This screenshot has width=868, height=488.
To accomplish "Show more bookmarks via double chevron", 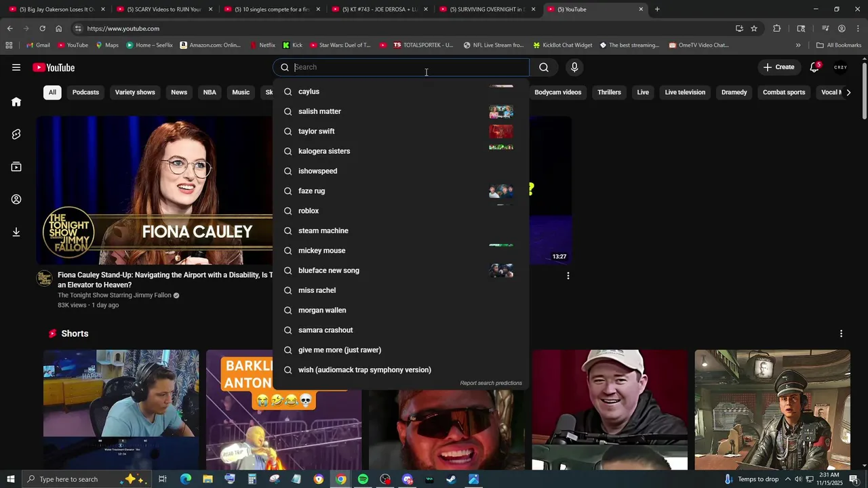I will 798,45.
